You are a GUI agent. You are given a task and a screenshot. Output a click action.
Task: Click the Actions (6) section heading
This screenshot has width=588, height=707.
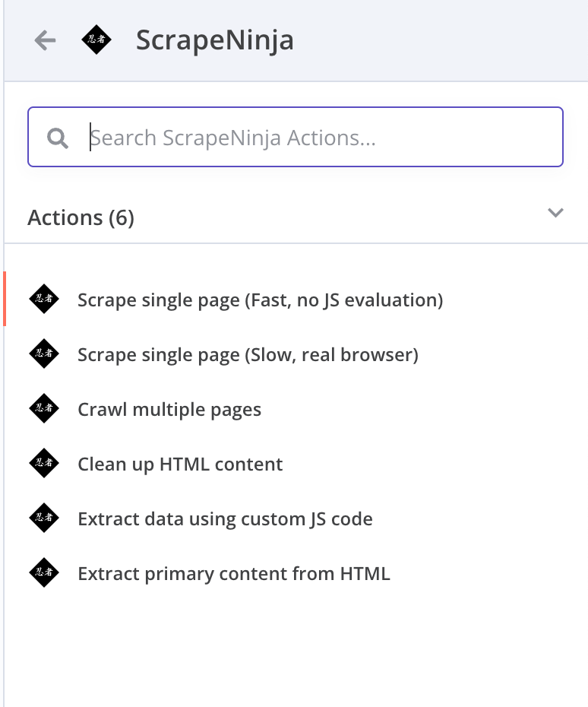(x=81, y=218)
